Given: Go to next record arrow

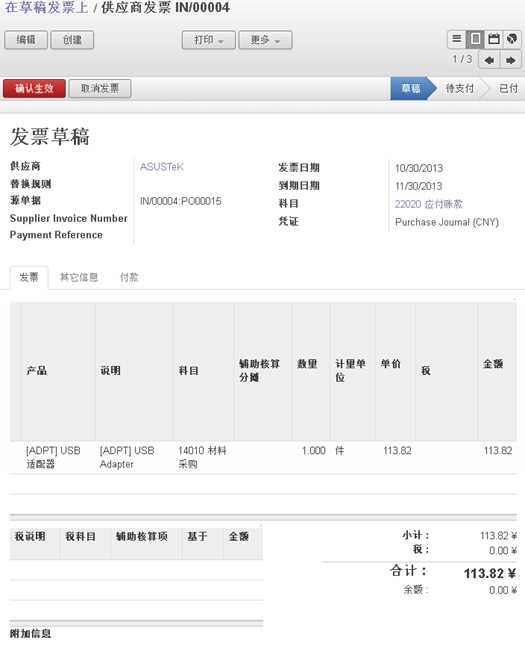Looking at the screenshot, I should pos(511,60).
